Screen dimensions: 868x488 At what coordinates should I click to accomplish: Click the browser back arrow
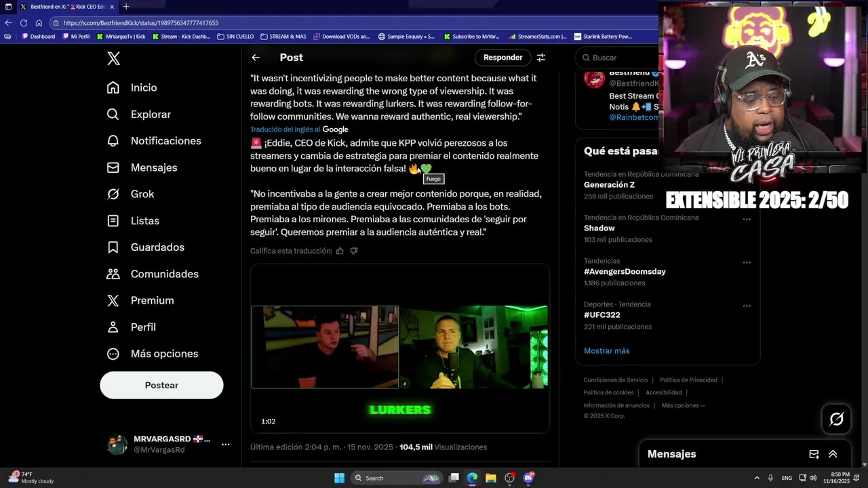click(x=8, y=22)
